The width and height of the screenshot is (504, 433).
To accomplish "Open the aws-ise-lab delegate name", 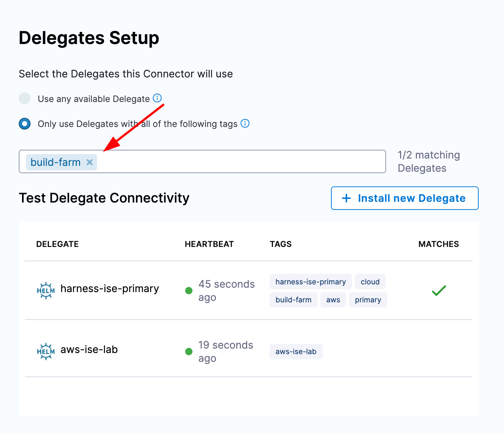I will click(89, 350).
